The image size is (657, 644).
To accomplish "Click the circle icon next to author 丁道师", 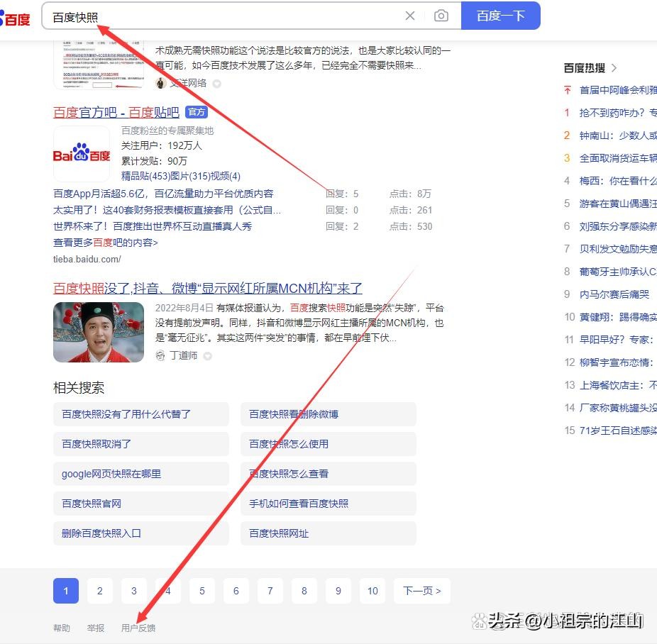I will (x=206, y=355).
